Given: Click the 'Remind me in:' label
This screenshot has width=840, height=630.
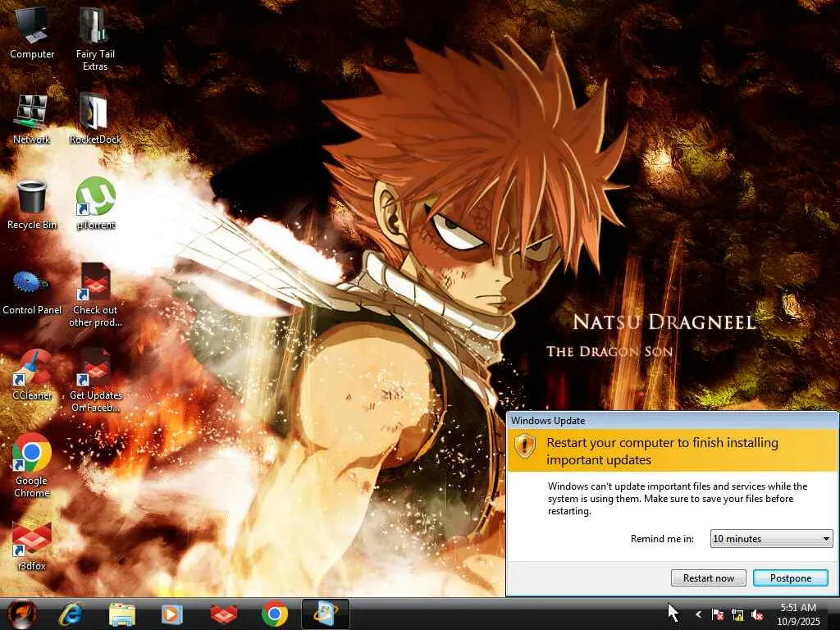Looking at the screenshot, I should [662, 538].
